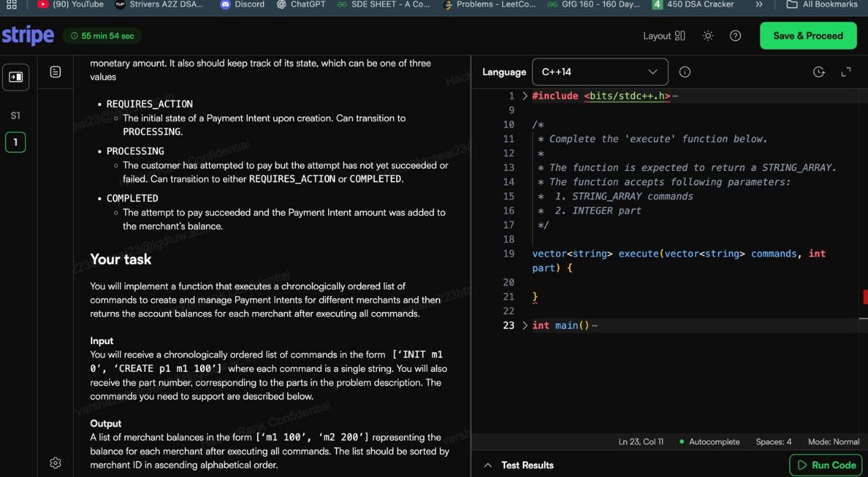This screenshot has width=868, height=477.
Task: Open settings gear in left sidebar
Action: pyautogui.click(x=56, y=463)
